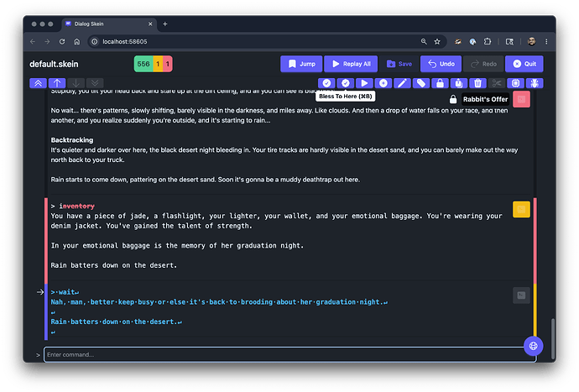579x392 pixels.
Task: Click the yellow status swatch beside inventory
Action: pyautogui.click(x=521, y=210)
